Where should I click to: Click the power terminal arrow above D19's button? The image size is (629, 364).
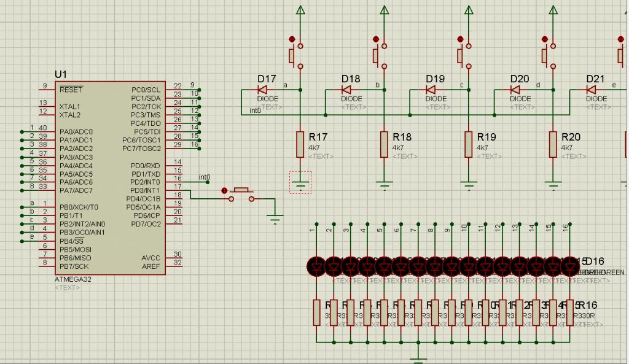coord(469,10)
